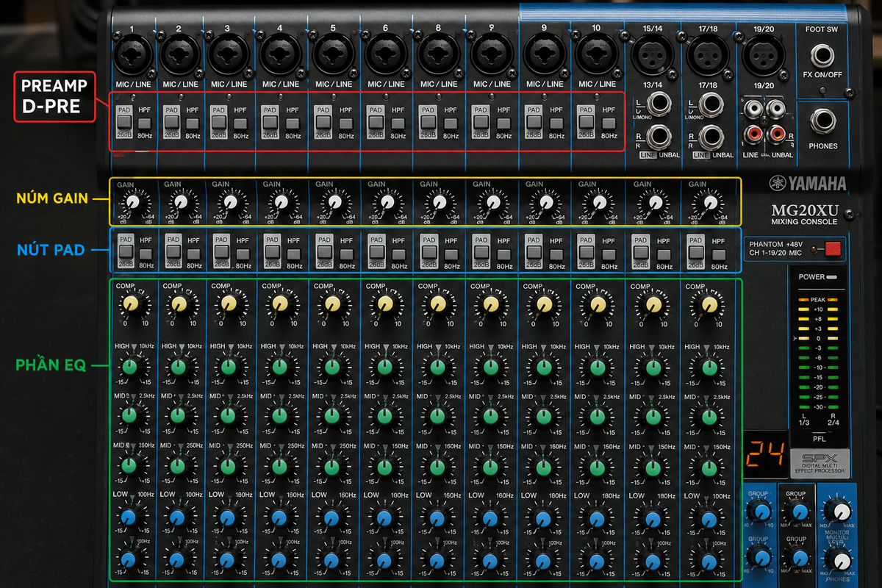The width and height of the screenshot is (882, 588).
Task: Turn the channel 2 MID 2.5kHz EQ knob
Action: (178, 416)
